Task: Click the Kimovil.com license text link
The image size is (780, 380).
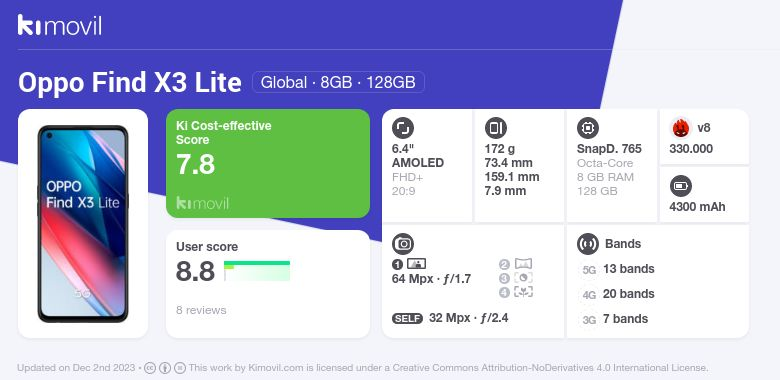Action: [276, 368]
